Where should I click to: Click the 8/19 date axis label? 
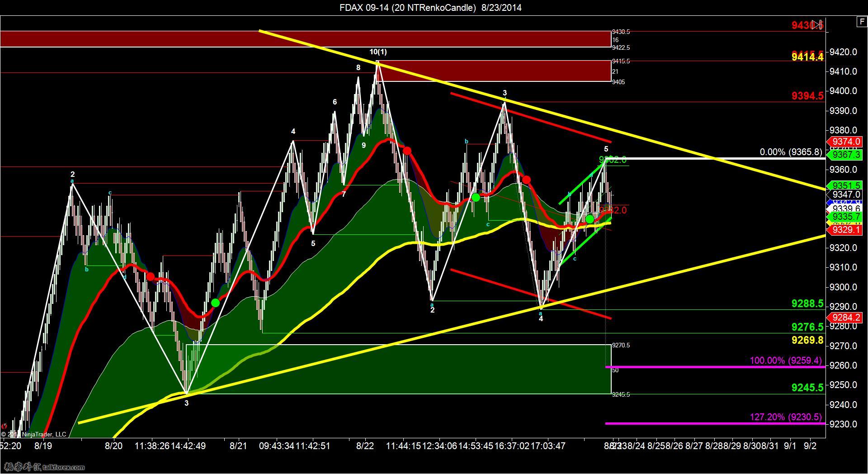(43, 446)
